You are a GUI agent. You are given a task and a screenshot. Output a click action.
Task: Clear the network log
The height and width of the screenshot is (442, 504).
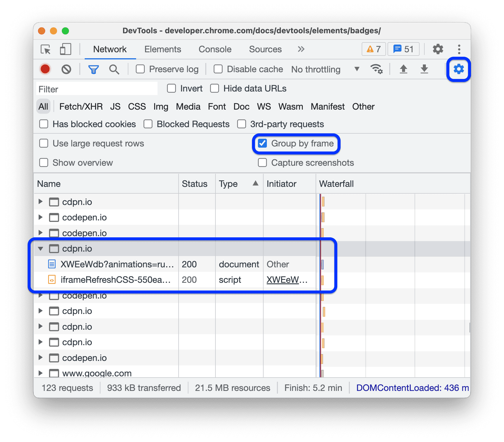tap(67, 69)
